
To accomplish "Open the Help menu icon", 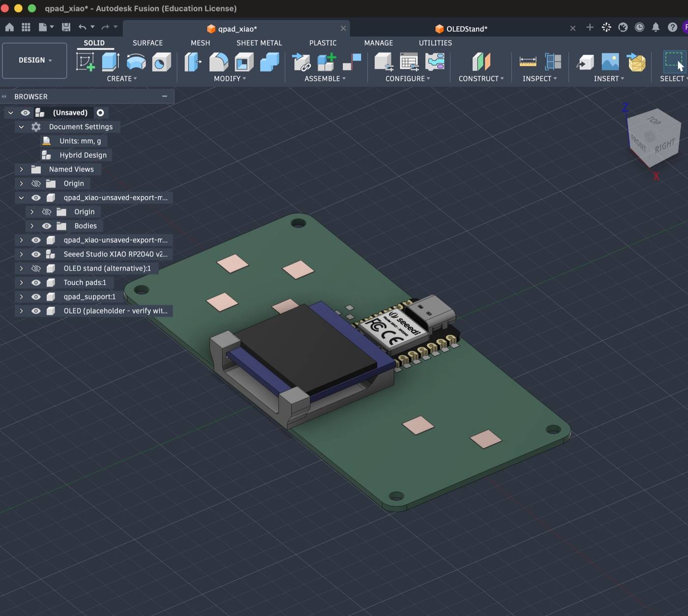I will 672,28.
